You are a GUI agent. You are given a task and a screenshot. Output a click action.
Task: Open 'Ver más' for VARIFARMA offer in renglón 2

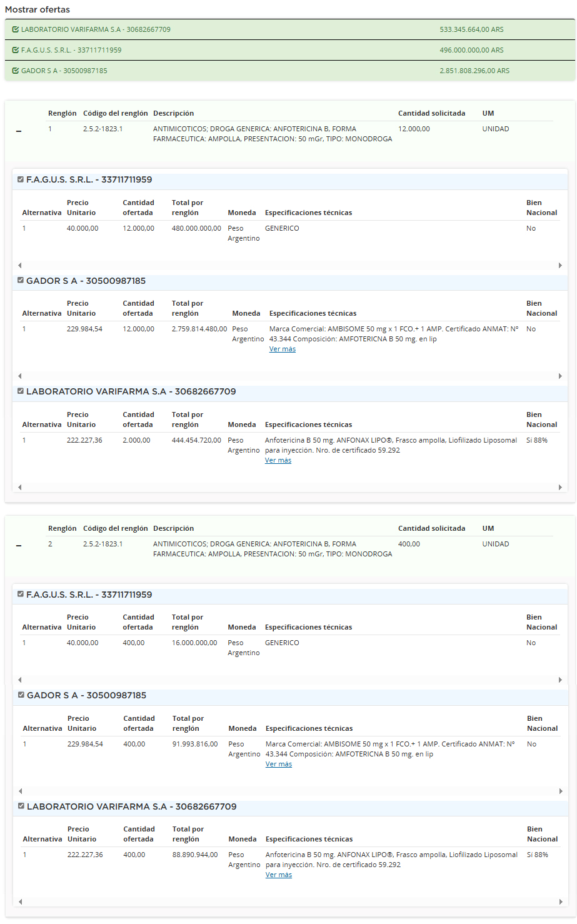(278, 875)
